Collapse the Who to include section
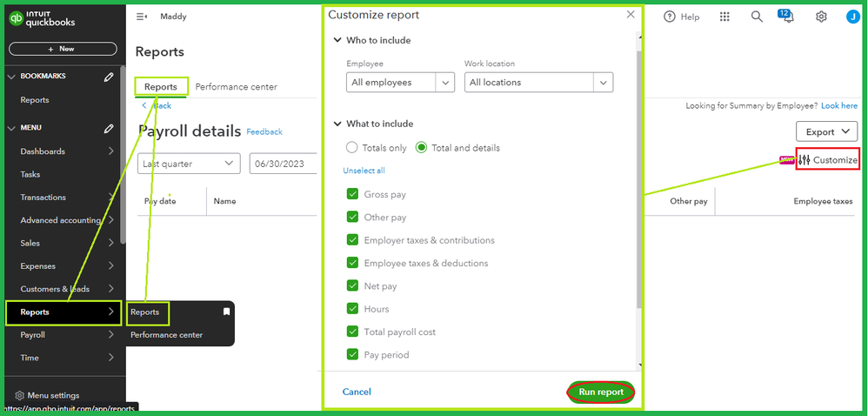 tap(337, 40)
